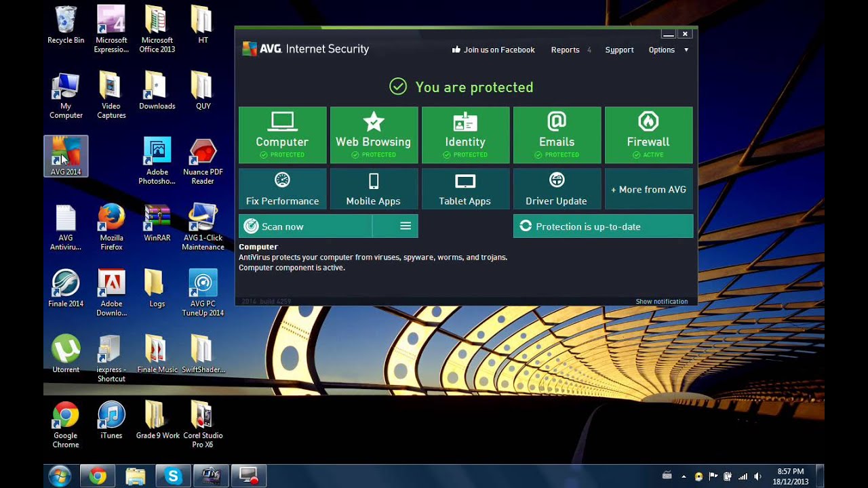Image resolution: width=868 pixels, height=488 pixels.
Task: Open the Firewall tile
Action: pos(648,135)
